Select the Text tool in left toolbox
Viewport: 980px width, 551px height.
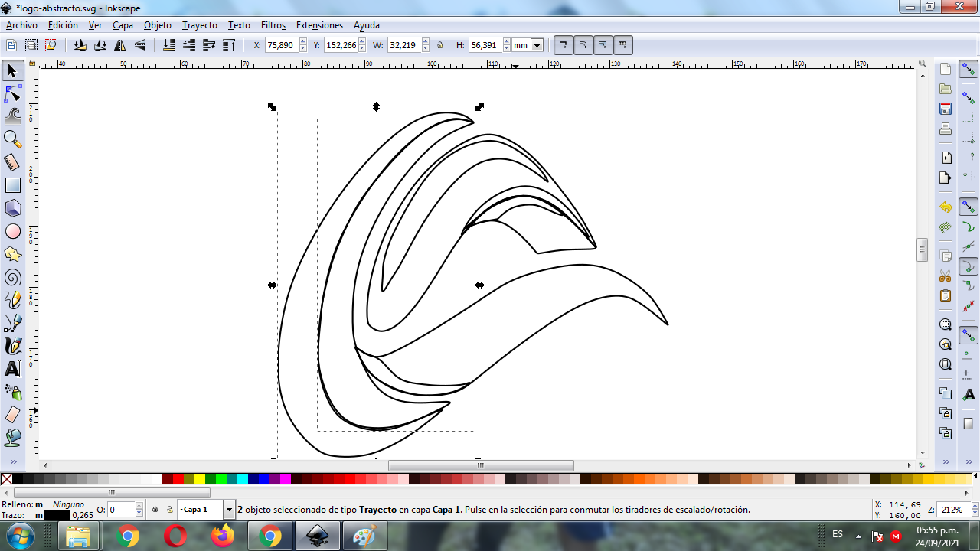pyautogui.click(x=13, y=369)
